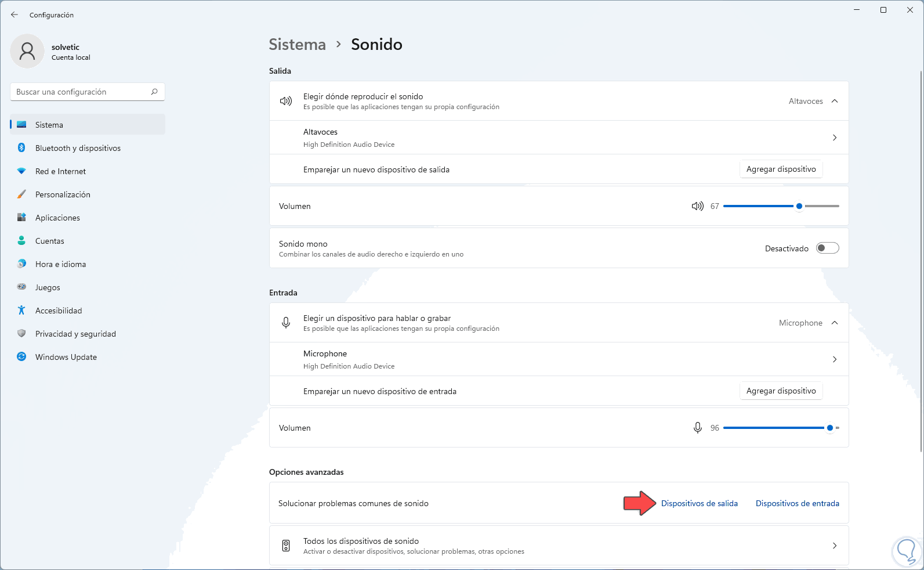Screen dimensions: 924x570
Task: Open Red e Internet section
Action: 60,171
